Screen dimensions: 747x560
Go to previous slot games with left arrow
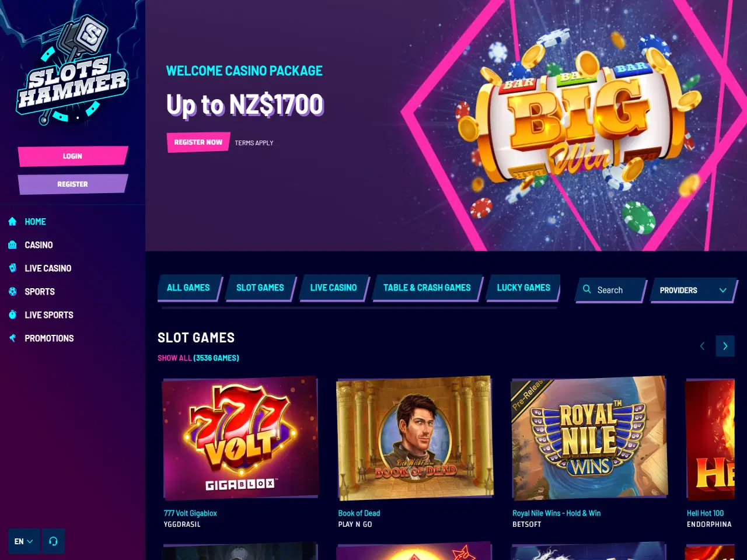pos(702,346)
